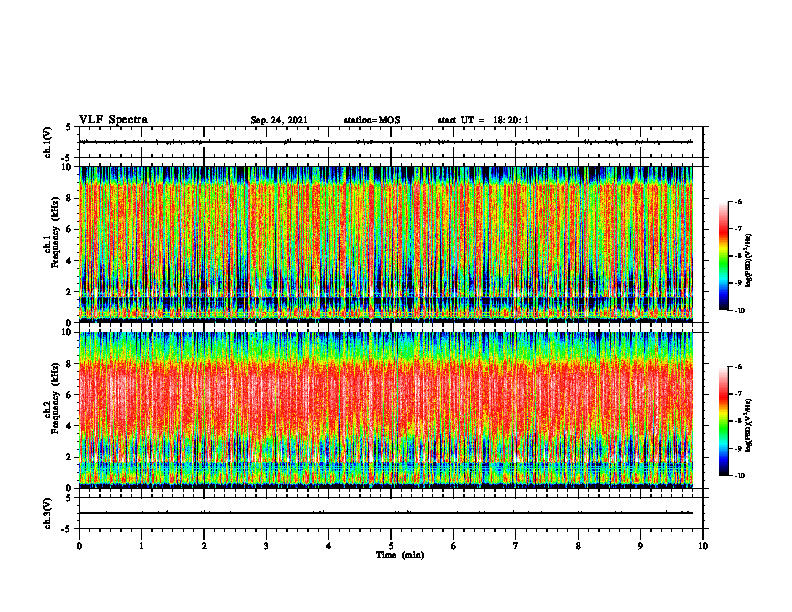
Task: Click the time axis tick label "0"
Action: (79, 546)
